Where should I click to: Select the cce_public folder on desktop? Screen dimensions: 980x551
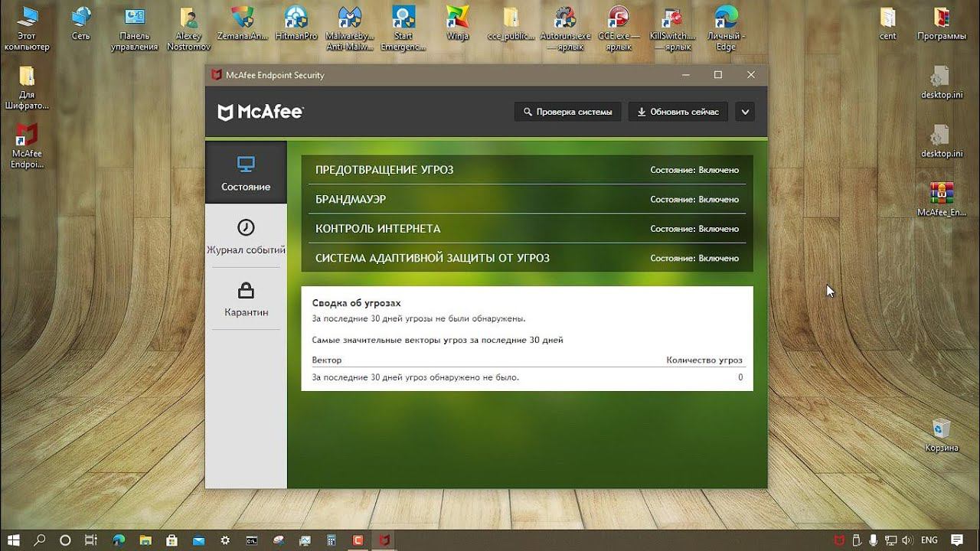(511, 24)
